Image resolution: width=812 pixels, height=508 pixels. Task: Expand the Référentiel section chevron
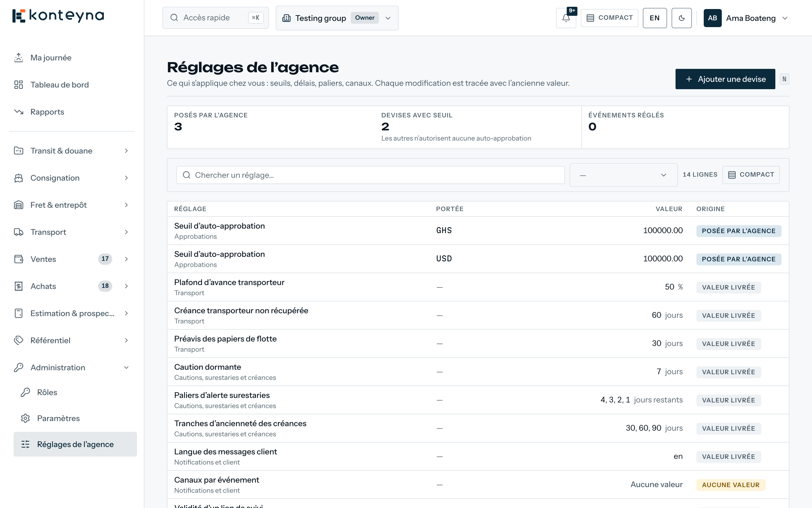pyautogui.click(x=127, y=340)
